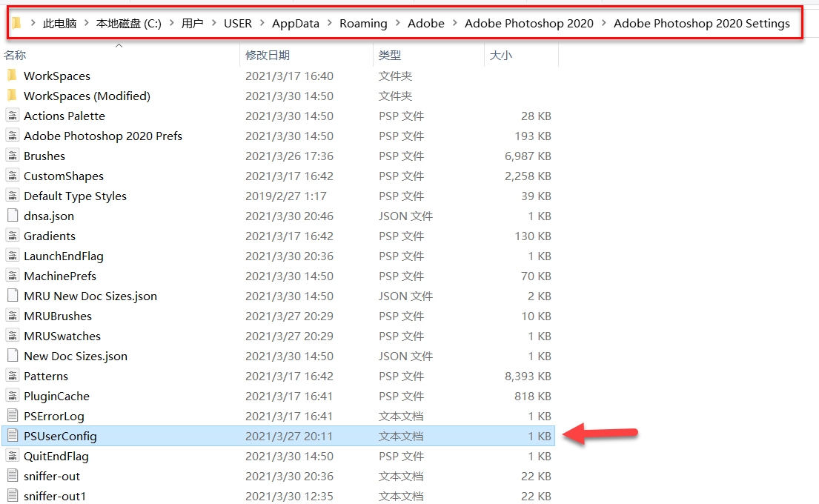819x504 pixels.
Task: Expand the chevron after USER in path
Action: click(x=262, y=24)
